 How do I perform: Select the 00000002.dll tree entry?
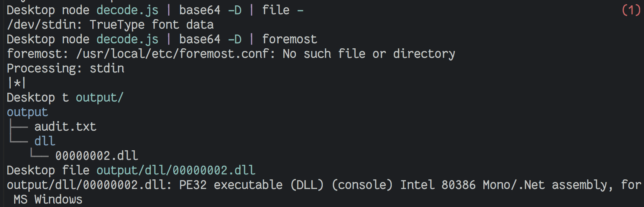pos(97,156)
